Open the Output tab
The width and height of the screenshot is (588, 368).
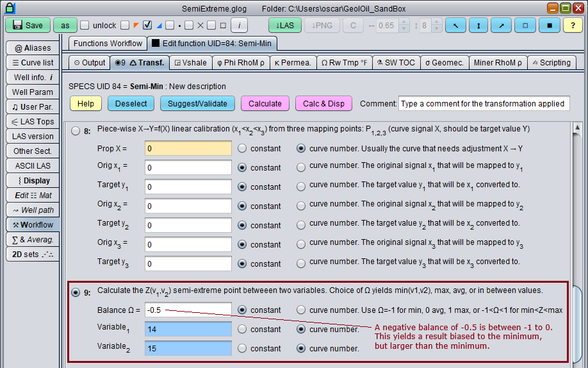[x=90, y=63]
